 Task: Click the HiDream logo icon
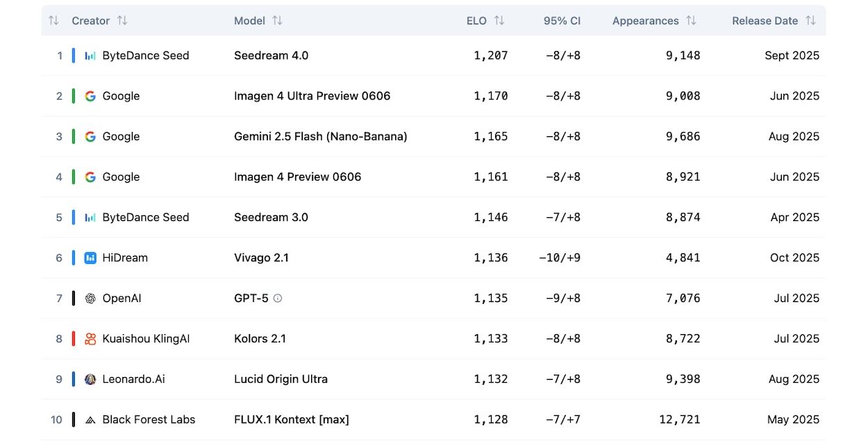tap(90, 258)
